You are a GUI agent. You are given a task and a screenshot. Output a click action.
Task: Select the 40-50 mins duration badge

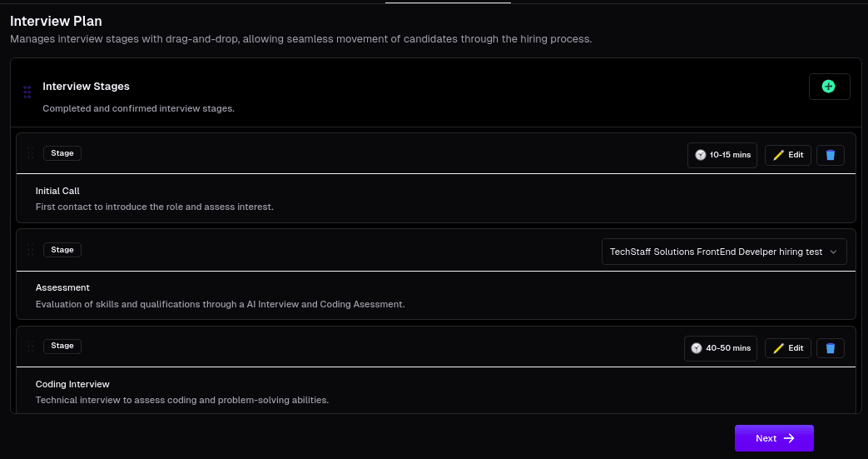pyautogui.click(x=720, y=348)
